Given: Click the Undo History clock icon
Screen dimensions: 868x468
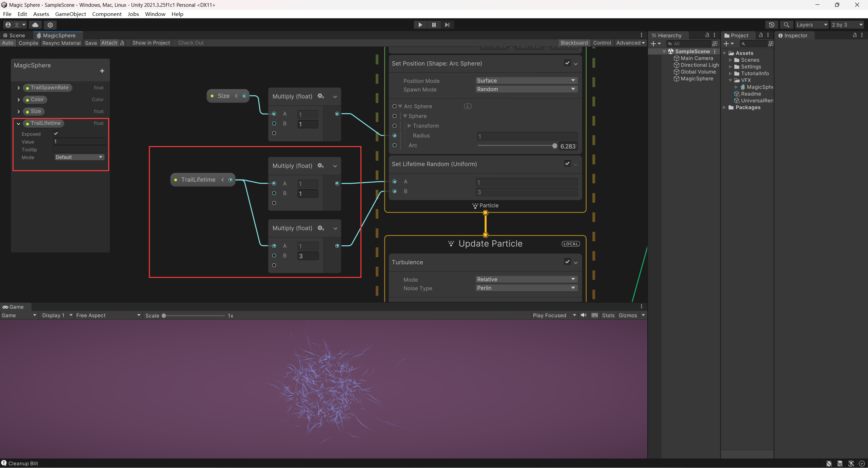Looking at the screenshot, I should (771, 25).
